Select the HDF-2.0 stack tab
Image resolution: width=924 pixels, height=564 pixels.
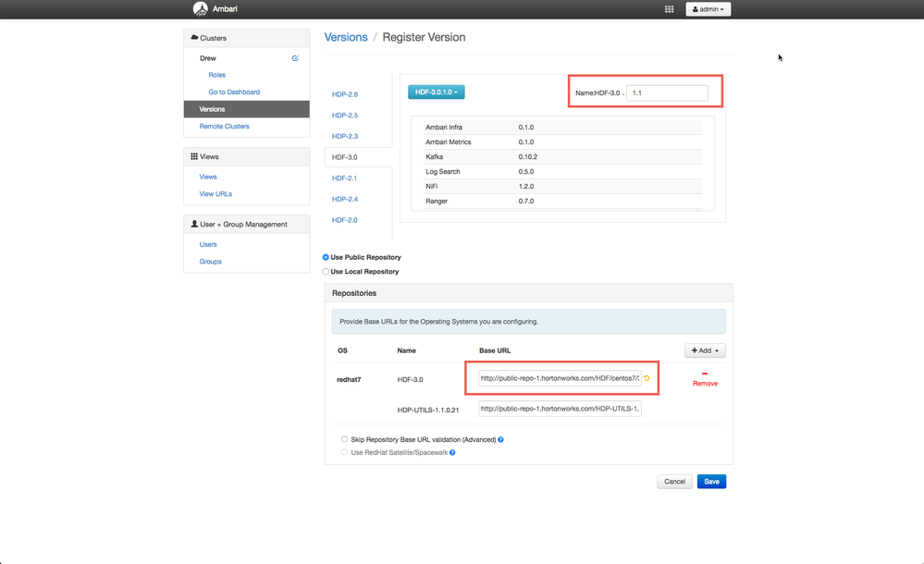pos(344,220)
